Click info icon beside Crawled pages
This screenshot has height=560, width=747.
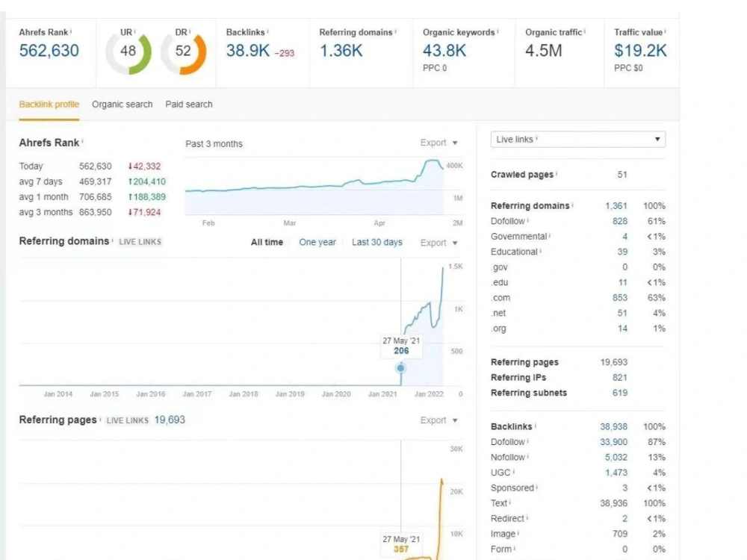pos(557,173)
